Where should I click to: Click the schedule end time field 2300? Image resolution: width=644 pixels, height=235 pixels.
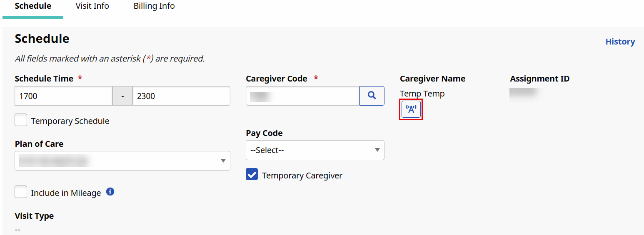click(x=181, y=96)
